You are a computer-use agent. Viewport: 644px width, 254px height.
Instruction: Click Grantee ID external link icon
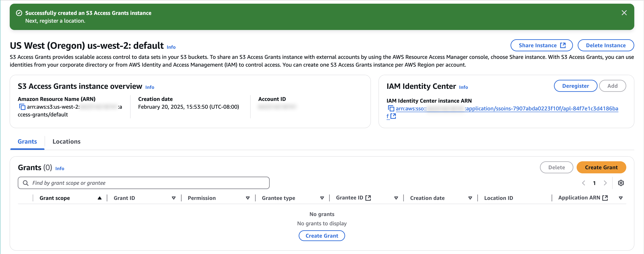[368, 198]
